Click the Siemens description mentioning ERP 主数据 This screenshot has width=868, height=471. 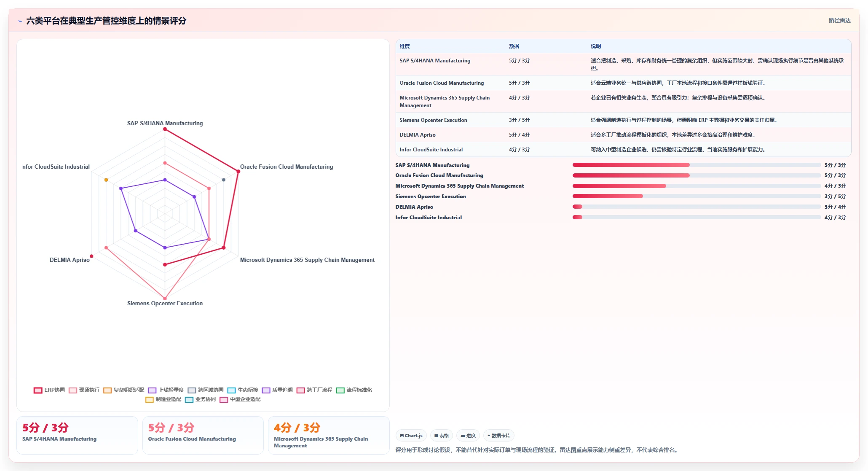[685, 120]
